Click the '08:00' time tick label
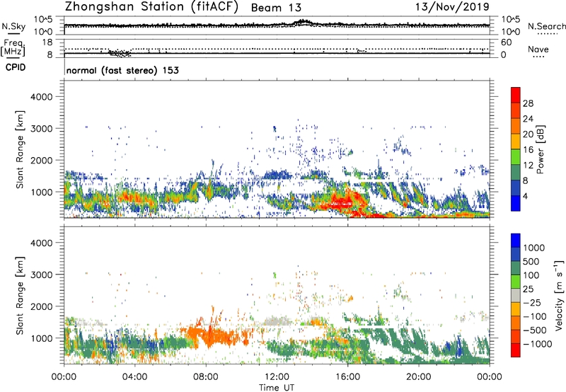Viewport: 566px width, 392px height. click(206, 377)
